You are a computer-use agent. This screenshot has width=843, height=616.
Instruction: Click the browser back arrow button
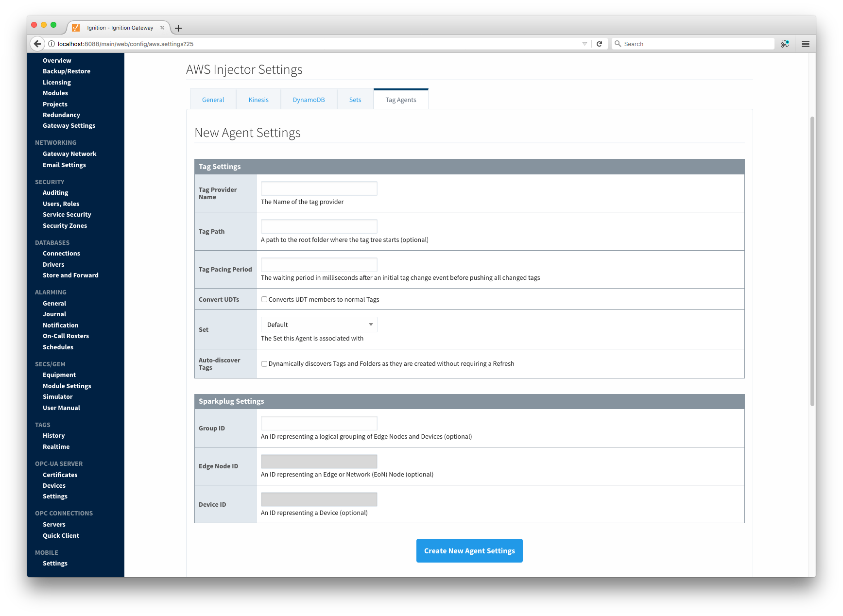click(37, 44)
